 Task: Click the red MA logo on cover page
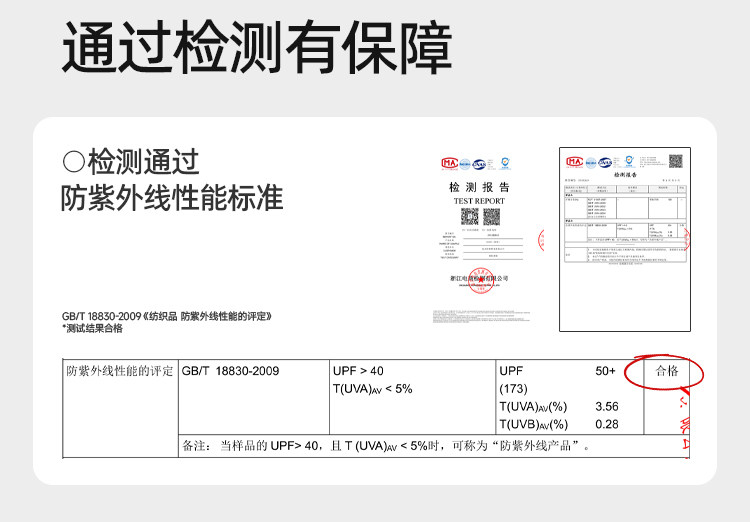coord(448,163)
